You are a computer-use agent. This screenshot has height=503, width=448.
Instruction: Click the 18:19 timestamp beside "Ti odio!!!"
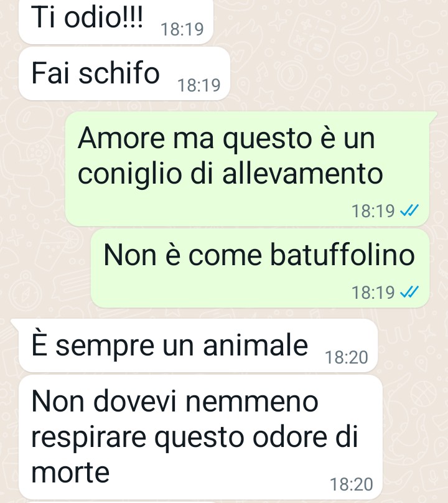(x=182, y=29)
